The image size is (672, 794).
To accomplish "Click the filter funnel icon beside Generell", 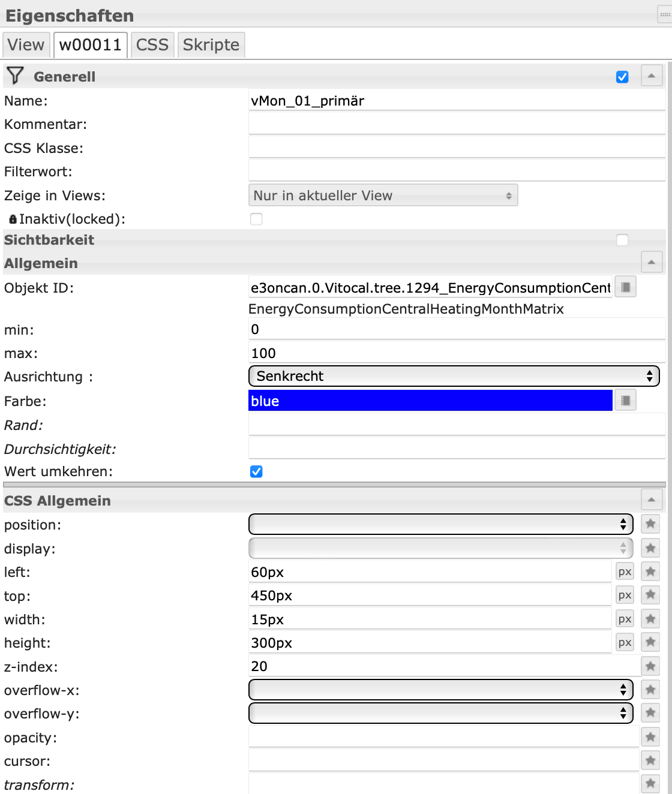I will click(x=15, y=76).
